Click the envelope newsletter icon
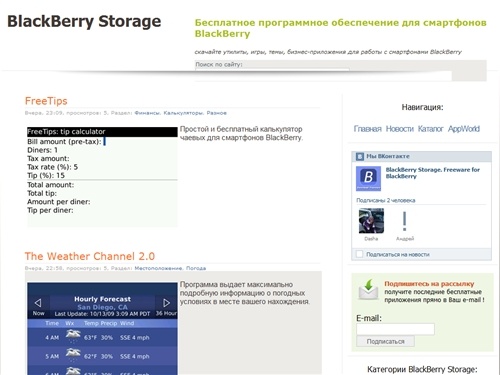 click(x=368, y=289)
